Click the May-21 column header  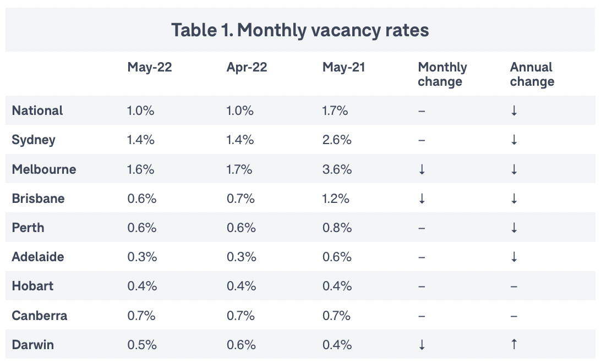tap(344, 68)
